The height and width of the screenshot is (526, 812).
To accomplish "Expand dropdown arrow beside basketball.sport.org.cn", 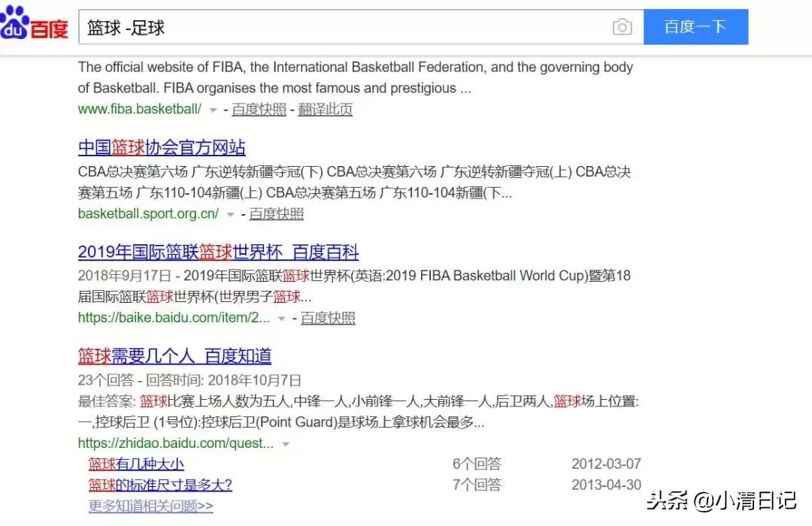I will click(x=232, y=214).
